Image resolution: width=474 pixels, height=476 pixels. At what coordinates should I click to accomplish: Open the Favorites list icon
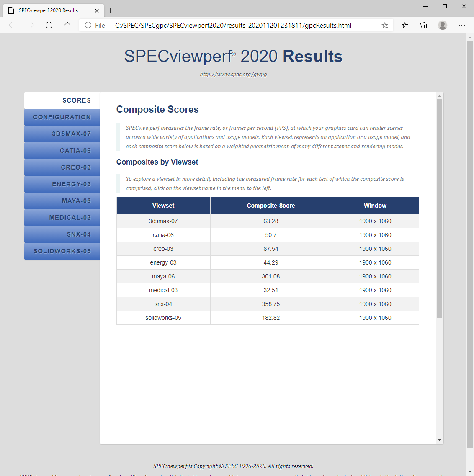[x=405, y=26]
